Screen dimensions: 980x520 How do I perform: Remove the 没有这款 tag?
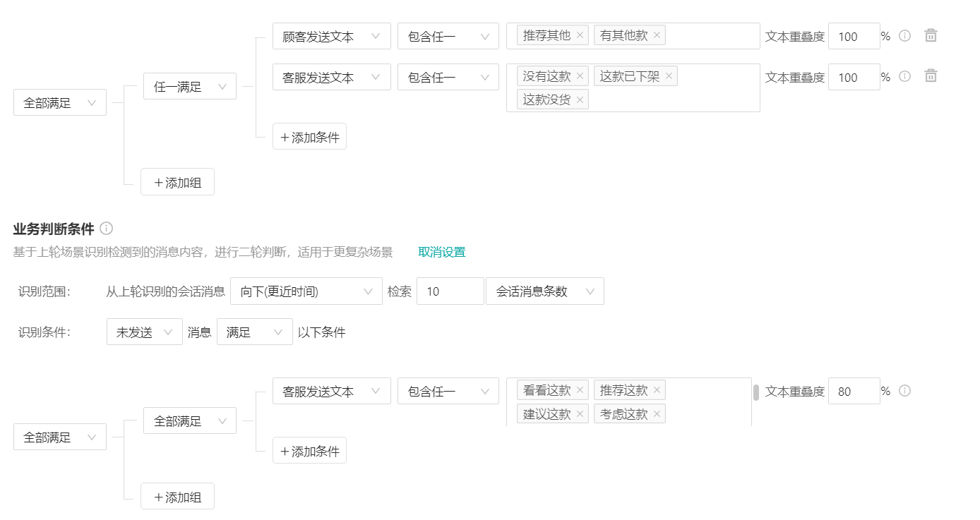click(x=580, y=75)
